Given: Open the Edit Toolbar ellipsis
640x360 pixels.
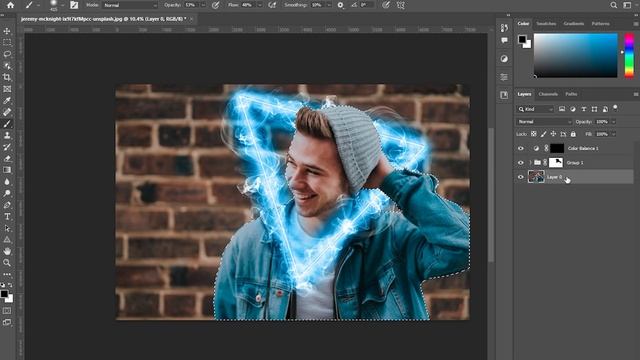Looking at the screenshot, I should click(x=7, y=274).
